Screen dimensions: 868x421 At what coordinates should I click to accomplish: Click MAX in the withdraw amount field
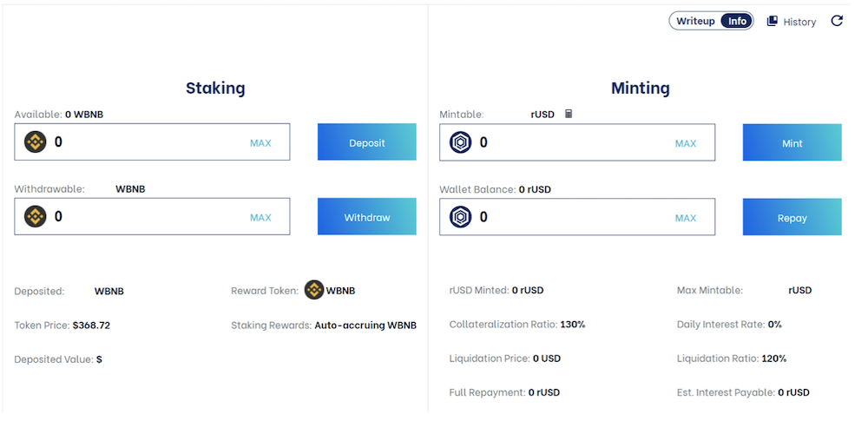260,218
